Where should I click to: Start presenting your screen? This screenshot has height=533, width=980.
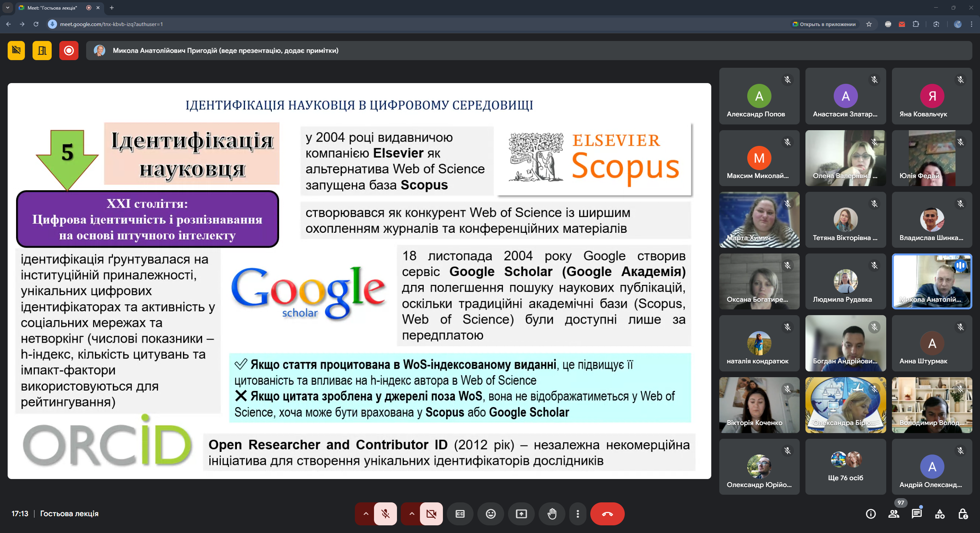click(x=521, y=514)
